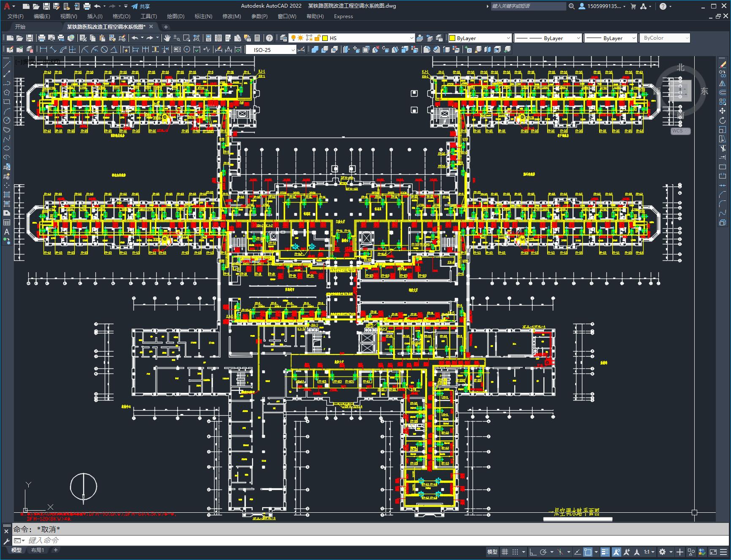Click ViewCube 北 (north) direction
731x560 pixels.
click(680, 68)
